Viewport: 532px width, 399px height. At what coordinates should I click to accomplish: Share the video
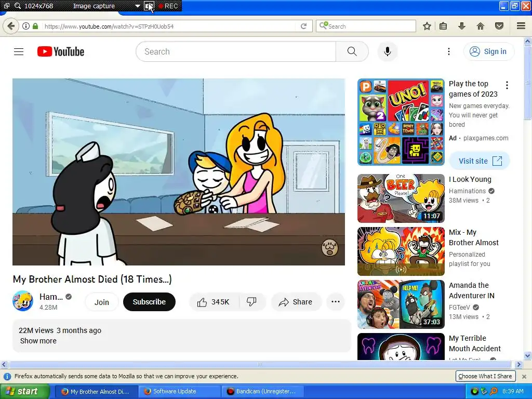pyautogui.click(x=296, y=302)
